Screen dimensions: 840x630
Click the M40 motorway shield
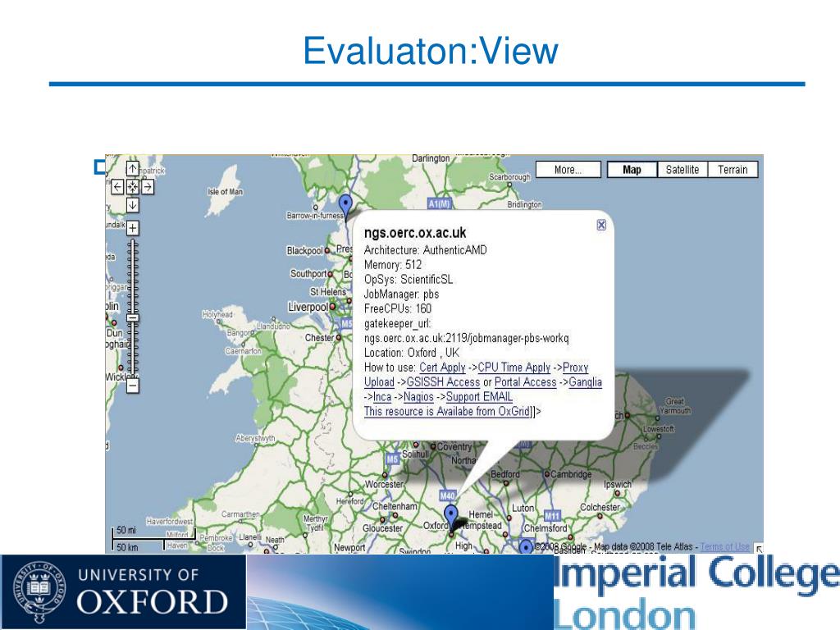tap(447, 495)
